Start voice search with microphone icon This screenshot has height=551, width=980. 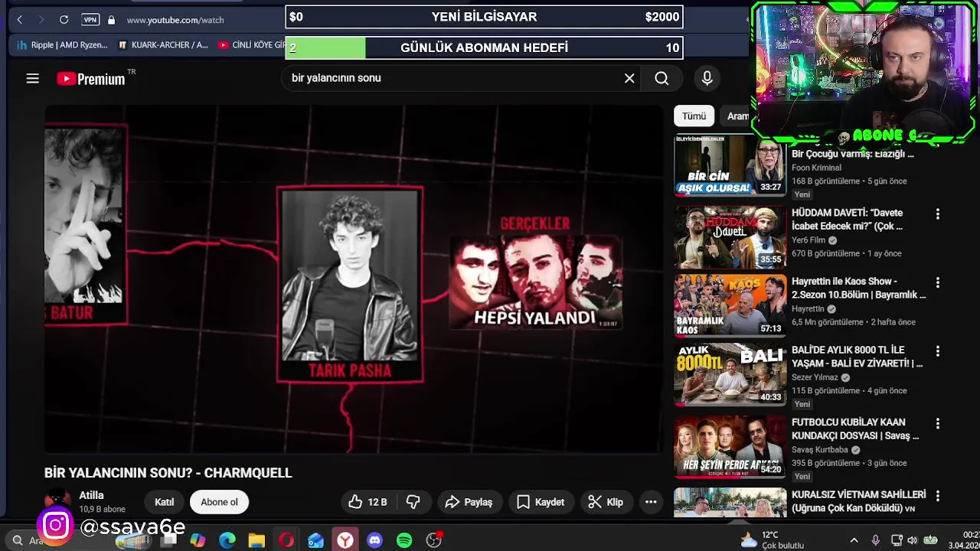click(707, 78)
